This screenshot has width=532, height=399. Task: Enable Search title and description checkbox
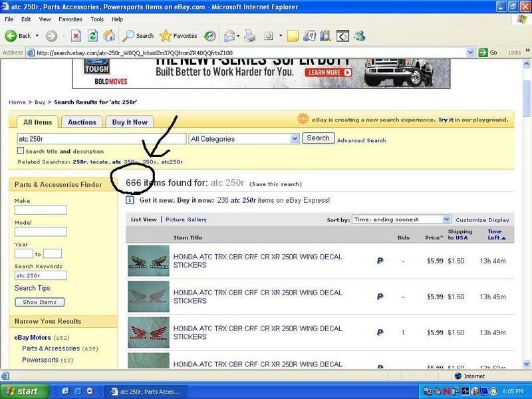21,151
